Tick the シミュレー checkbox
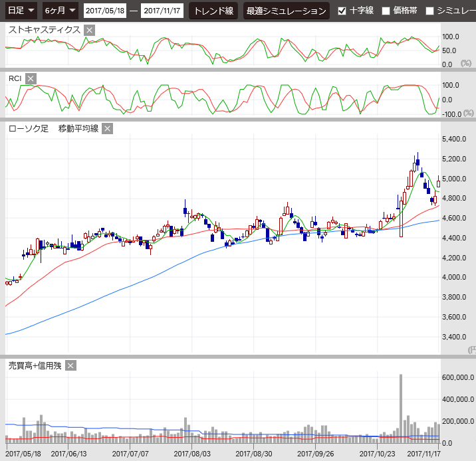The image size is (476, 461). coord(429,11)
